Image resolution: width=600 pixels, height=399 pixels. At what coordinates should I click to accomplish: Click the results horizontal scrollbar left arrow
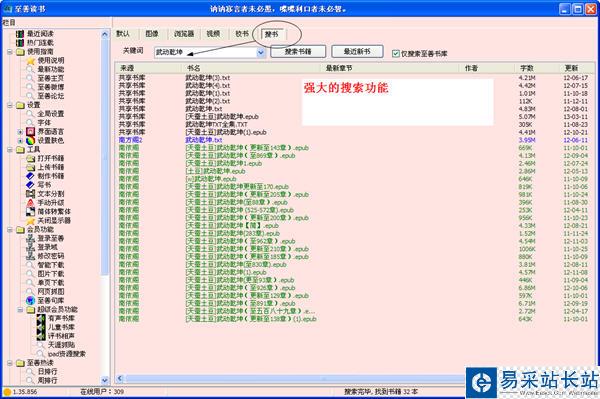click(x=120, y=379)
